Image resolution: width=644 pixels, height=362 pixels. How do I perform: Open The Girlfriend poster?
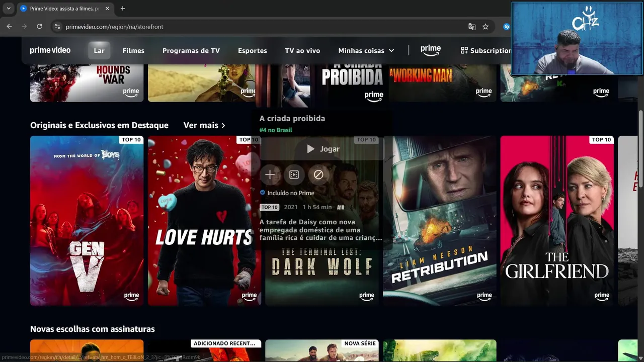point(557,221)
